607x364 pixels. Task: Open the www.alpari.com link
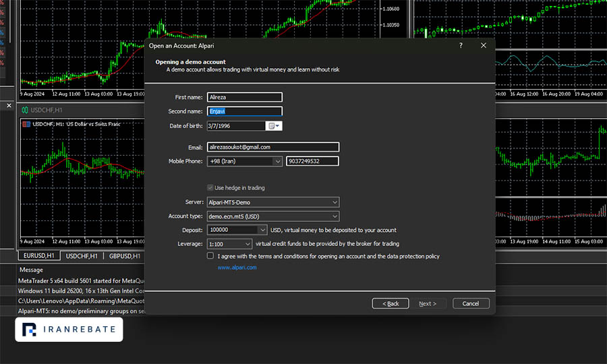click(237, 268)
